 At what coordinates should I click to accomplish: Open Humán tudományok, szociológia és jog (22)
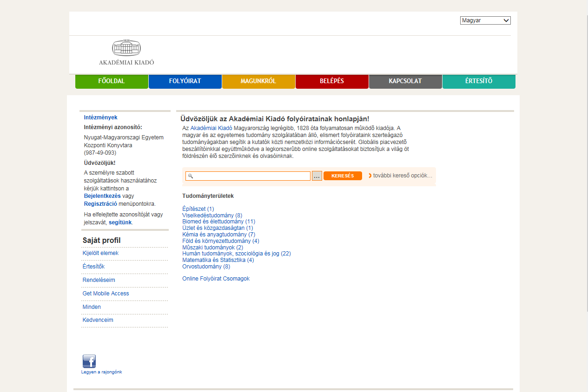[237, 254]
